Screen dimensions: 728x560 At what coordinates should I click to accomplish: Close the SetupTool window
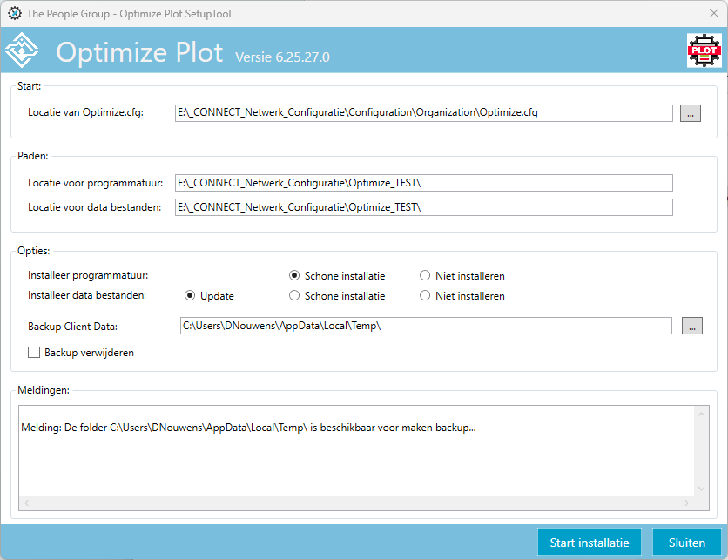[x=713, y=13]
